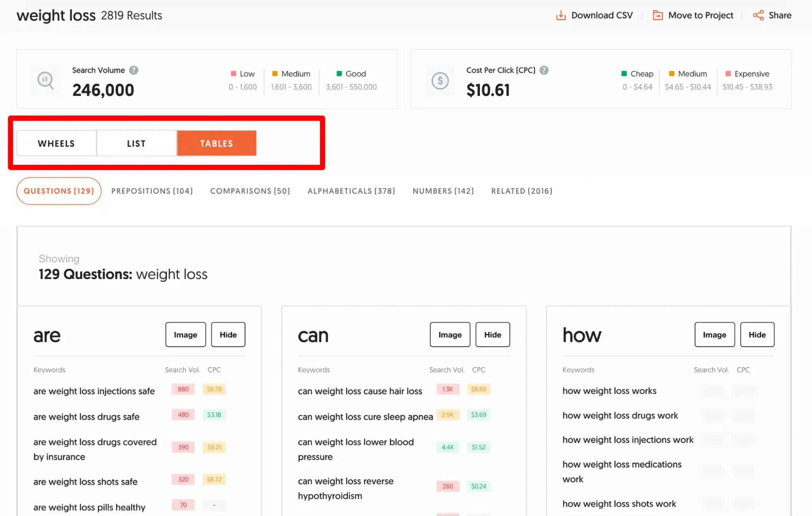Viewport: 812px width, 516px height.
Task: Click Download CSV link text
Action: 602,15
